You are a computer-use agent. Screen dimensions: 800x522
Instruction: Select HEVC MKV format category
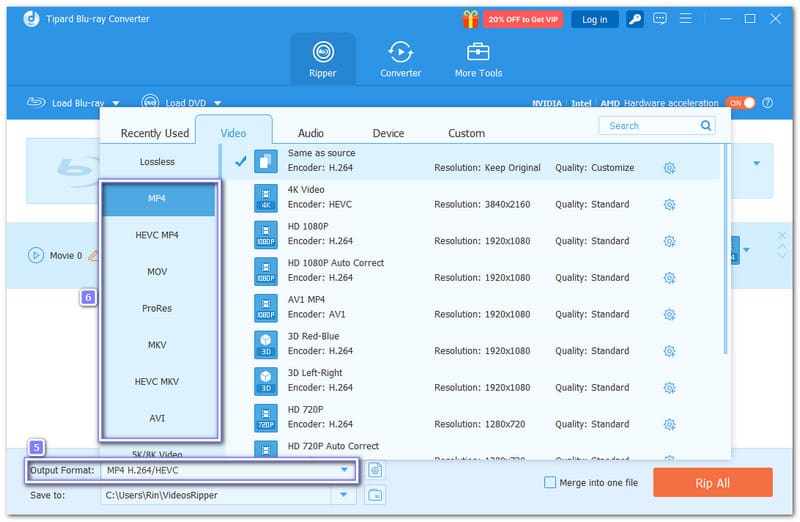tap(159, 382)
